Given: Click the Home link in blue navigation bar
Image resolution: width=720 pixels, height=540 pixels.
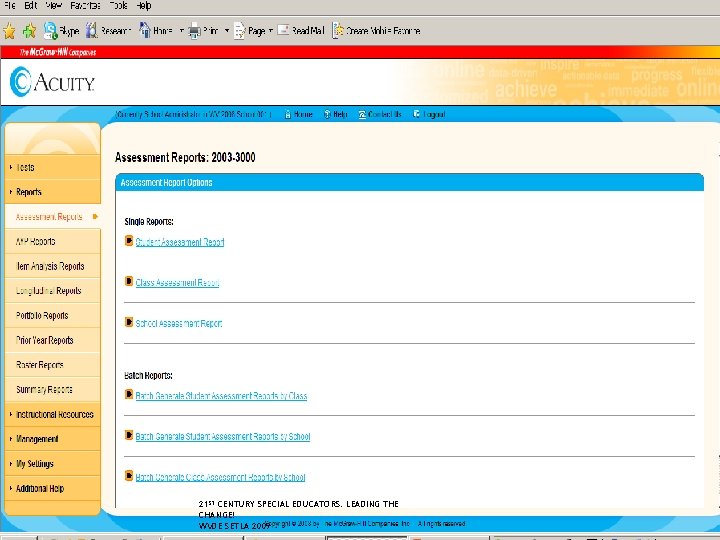Looking at the screenshot, I should click(303, 114).
